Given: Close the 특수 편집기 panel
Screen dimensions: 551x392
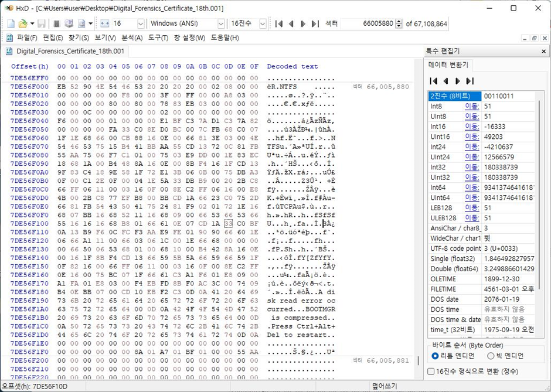Looking at the screenshot, I should coord(543,52).
